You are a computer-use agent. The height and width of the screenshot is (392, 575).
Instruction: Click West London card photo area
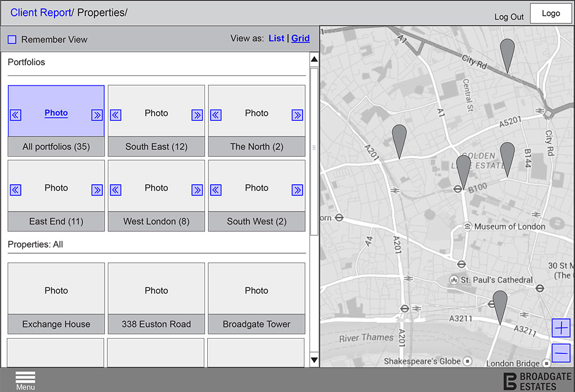(x=156, y=186)
